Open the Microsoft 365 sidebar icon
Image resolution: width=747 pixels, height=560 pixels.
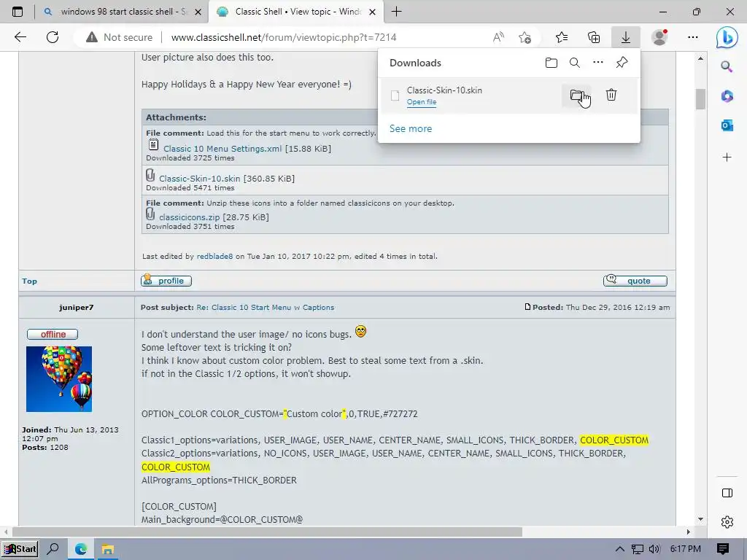727,96
